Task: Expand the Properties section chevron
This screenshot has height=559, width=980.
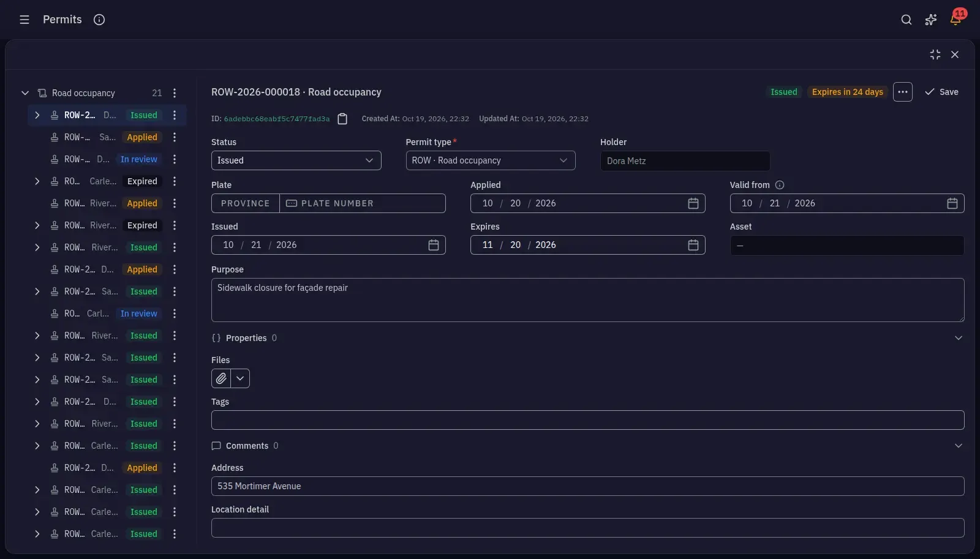Action: tap(959, 338)
